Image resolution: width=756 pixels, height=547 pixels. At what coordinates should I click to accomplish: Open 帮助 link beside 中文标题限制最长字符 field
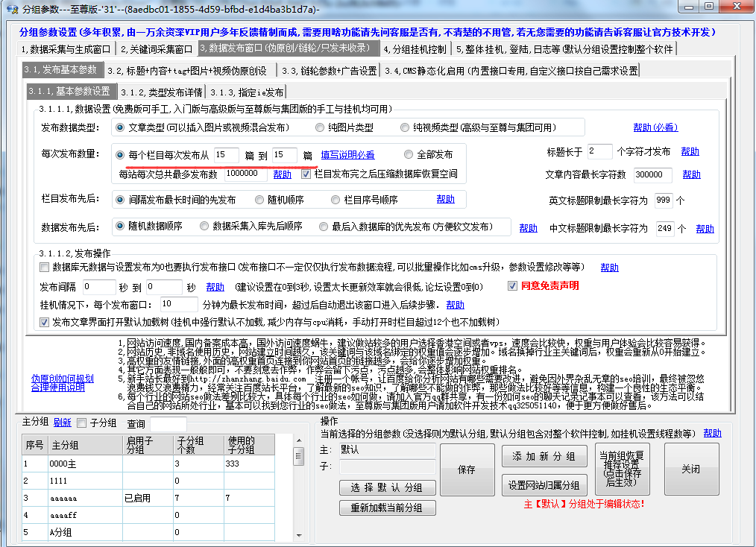[705, 229]
